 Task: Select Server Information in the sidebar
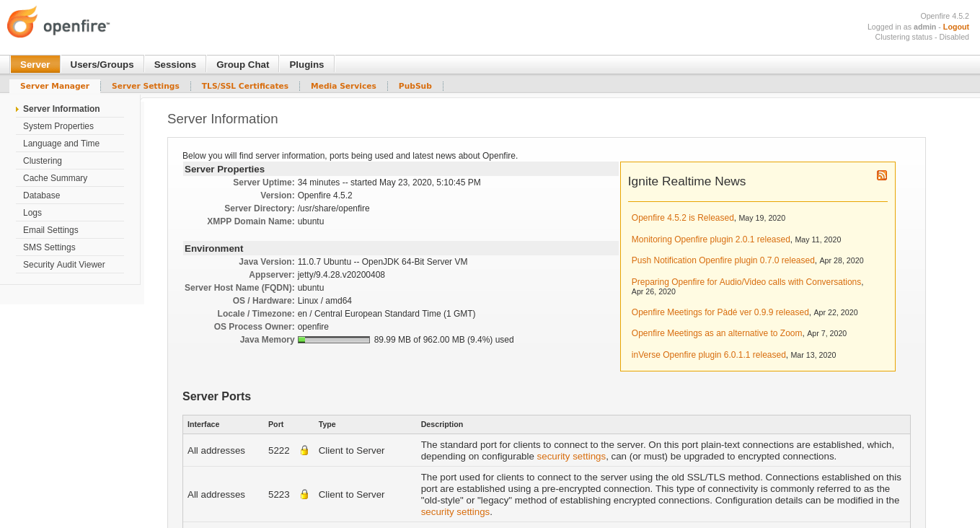tap(61, 109)
